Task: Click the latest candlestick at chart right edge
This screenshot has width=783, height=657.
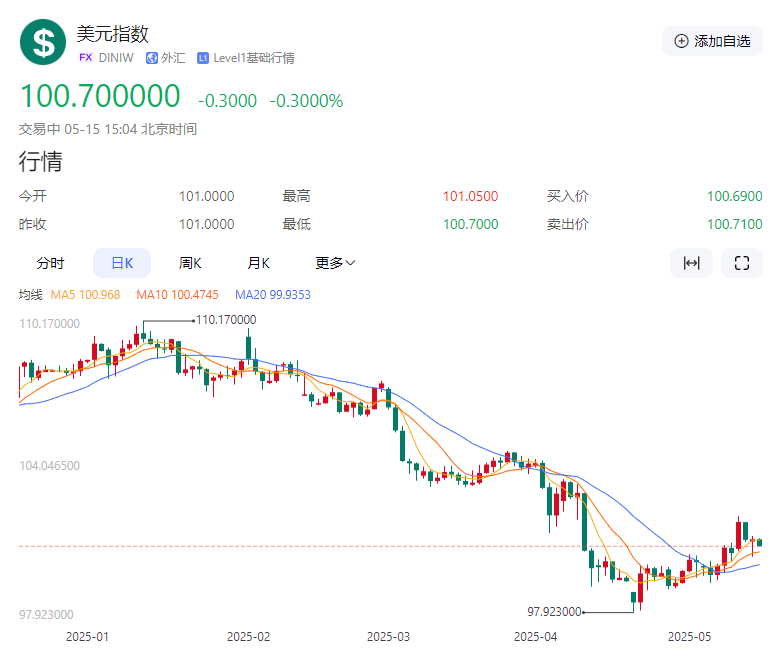Action: pos(760,542)
